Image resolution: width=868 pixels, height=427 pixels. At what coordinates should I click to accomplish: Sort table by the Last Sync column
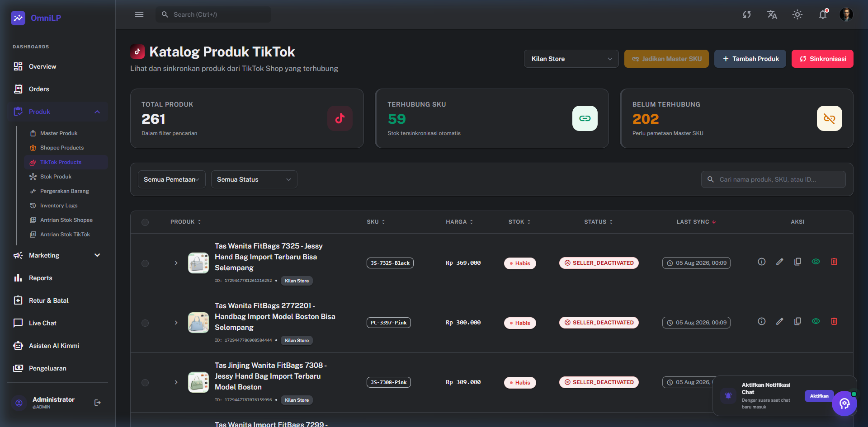696,222
